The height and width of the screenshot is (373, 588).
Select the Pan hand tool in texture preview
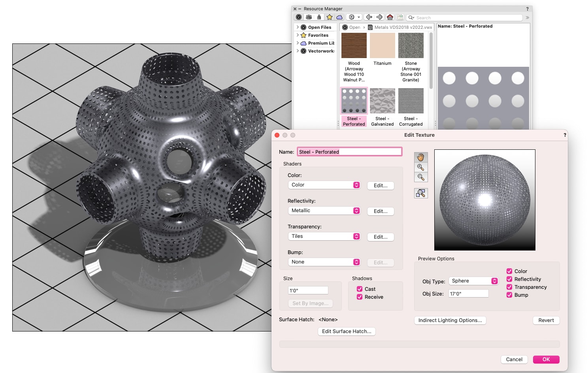(x=421, y=157)
